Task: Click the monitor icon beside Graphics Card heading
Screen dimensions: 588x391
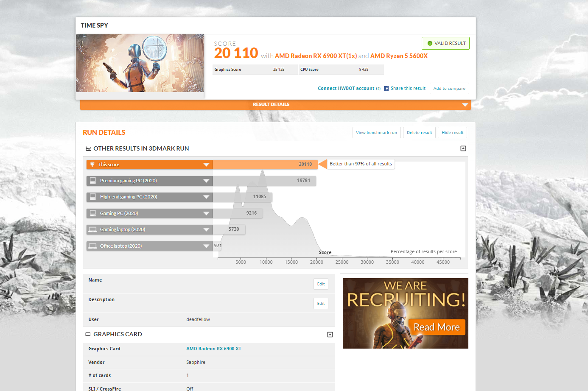Action: pos(88,335)
